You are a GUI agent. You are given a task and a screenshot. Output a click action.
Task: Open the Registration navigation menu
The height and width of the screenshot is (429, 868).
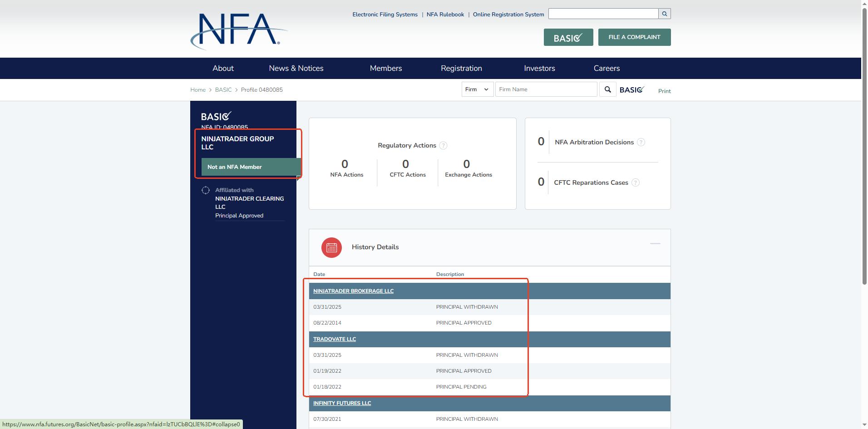[x=461, y=69]
